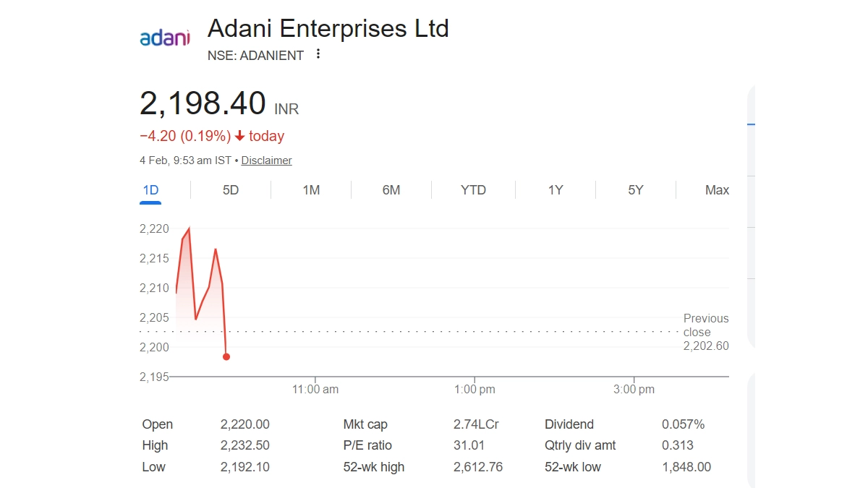
Task: Switch to the 5D chart tab
Action: pos(231,190)
